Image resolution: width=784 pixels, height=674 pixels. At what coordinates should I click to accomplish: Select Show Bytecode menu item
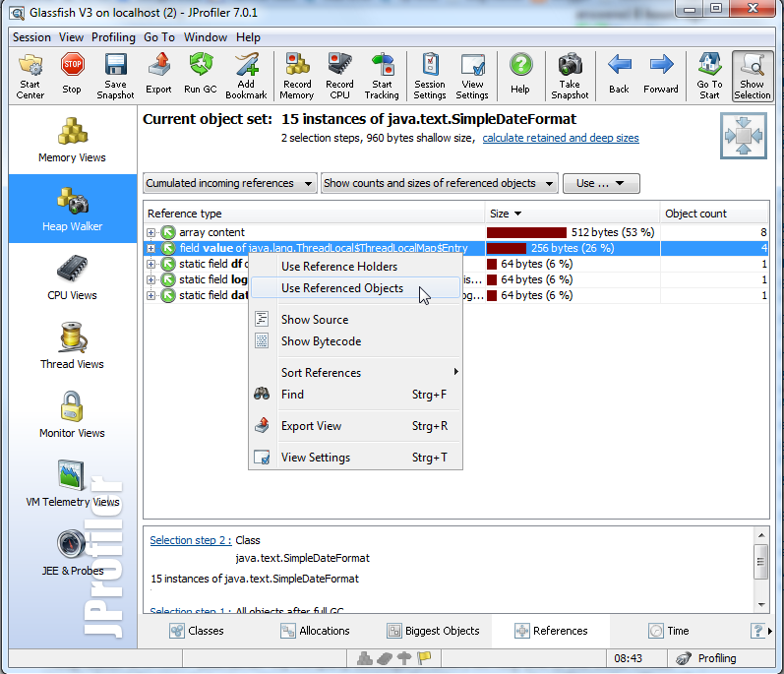point(355,341)
